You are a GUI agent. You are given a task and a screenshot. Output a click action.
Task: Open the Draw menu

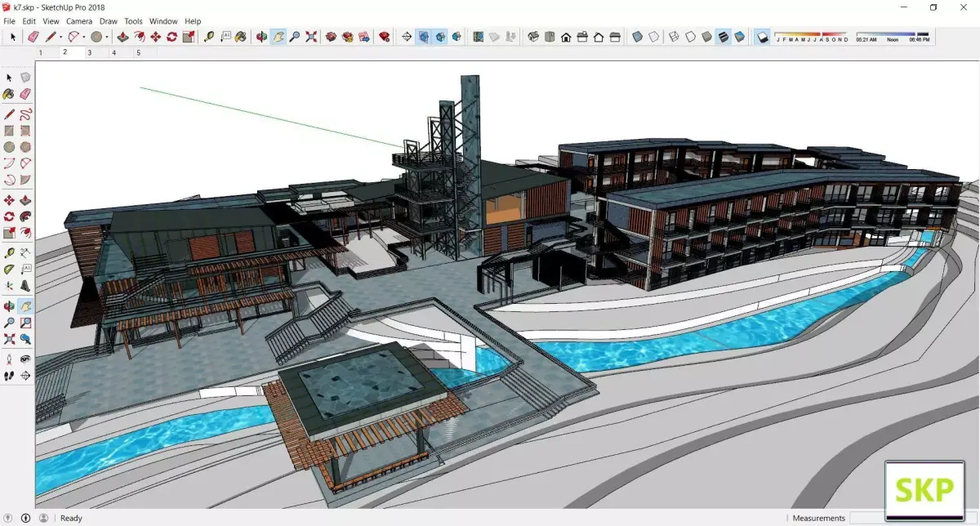108,21
